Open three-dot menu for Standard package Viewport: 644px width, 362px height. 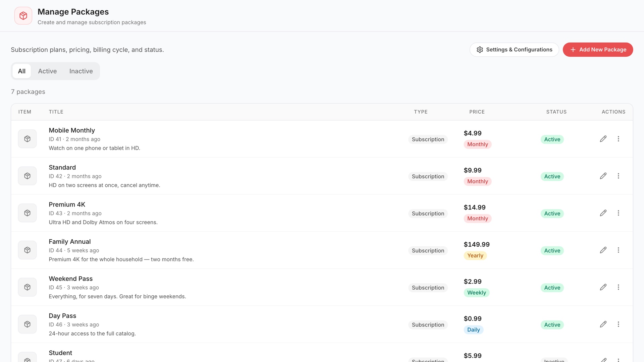pyautogui.click(x=618, y=176)
